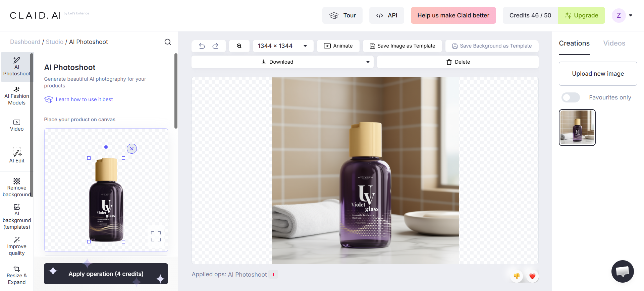Image resolution: width=644 pixels, height=291 pixels.
Task: Open AI Fashion Models tool
Action: pos(16,96)
